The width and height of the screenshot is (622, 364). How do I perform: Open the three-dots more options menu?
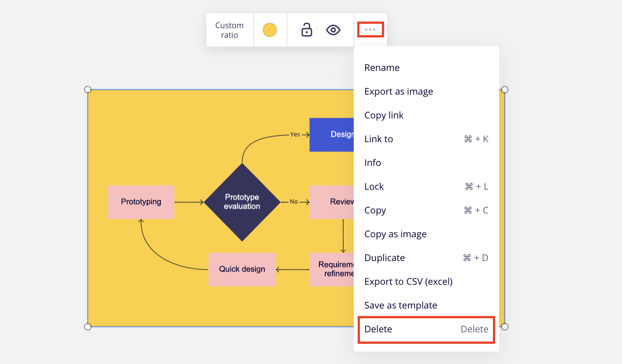tap(370, 29)
